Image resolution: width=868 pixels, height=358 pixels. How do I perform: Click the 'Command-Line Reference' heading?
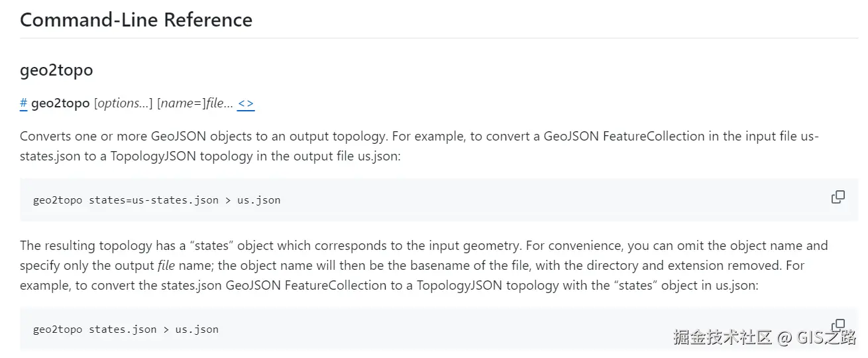(136, 20)
